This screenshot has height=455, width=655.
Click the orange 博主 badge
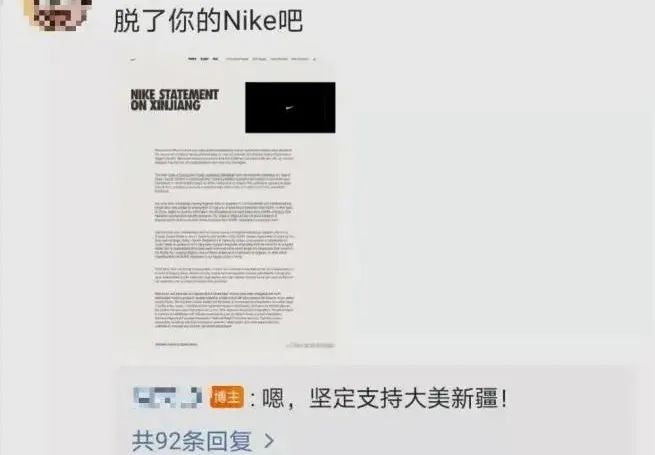227,397
